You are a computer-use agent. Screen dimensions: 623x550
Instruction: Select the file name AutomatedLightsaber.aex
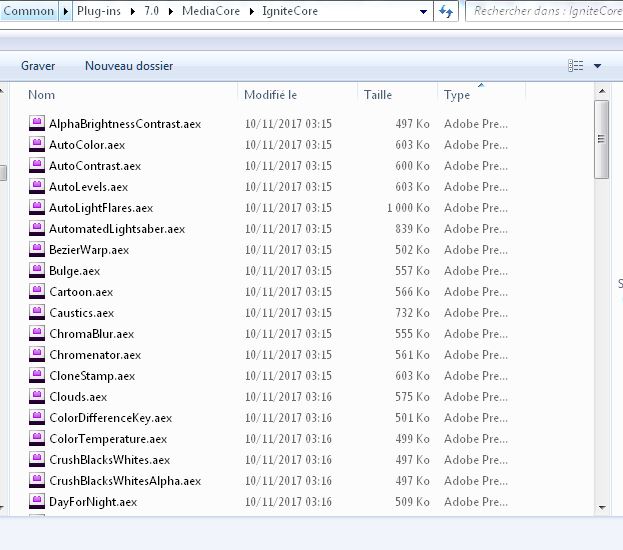click(x=117, y=229)
